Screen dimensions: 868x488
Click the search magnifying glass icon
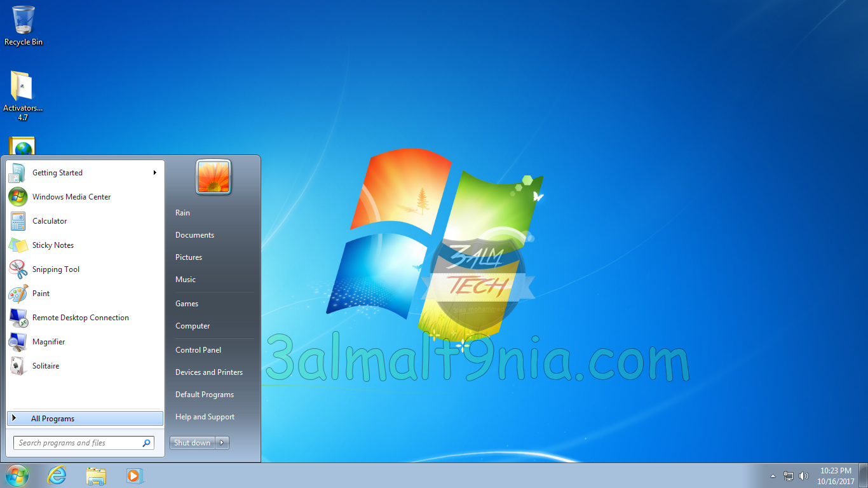(146, 443)
